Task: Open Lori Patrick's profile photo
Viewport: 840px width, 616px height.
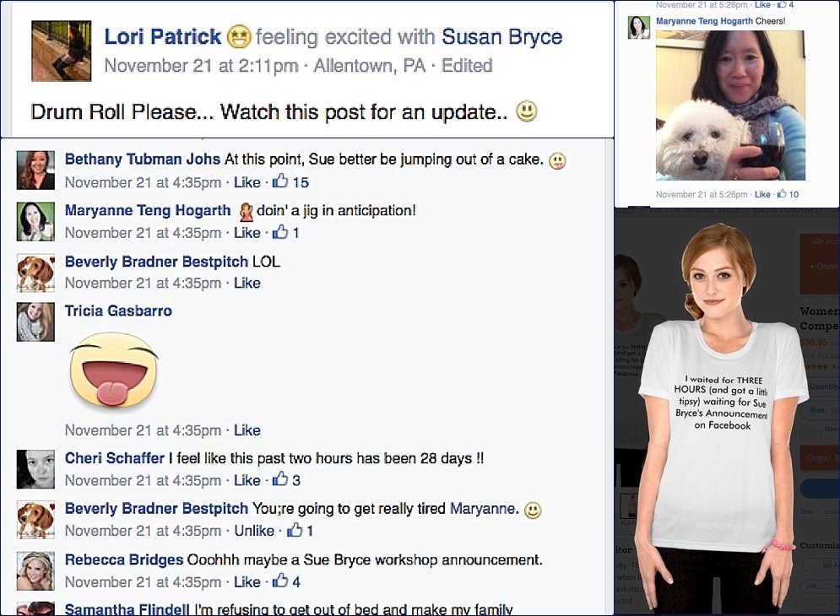Action: pyautogui.click(x=61, y=51)
